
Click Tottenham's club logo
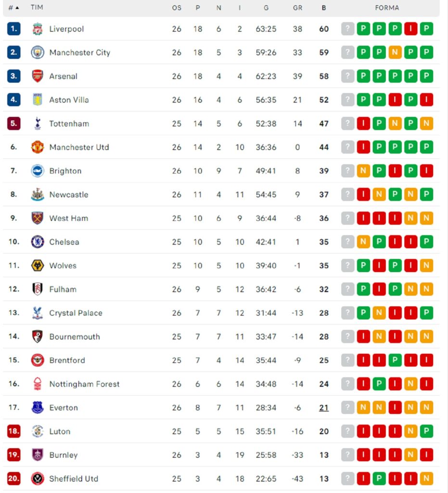[x=37, y=123]
